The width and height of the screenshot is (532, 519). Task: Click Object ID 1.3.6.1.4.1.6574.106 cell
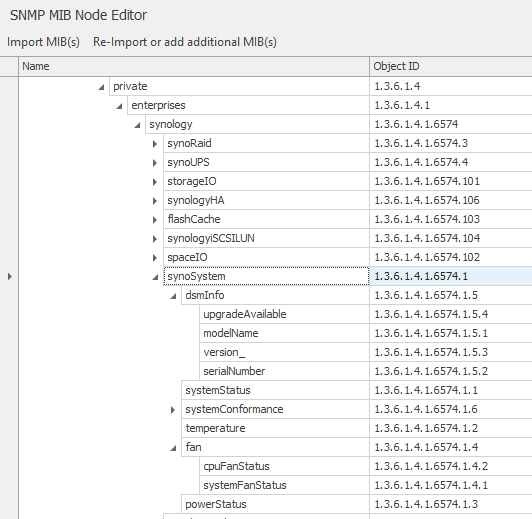pos(451,200)
